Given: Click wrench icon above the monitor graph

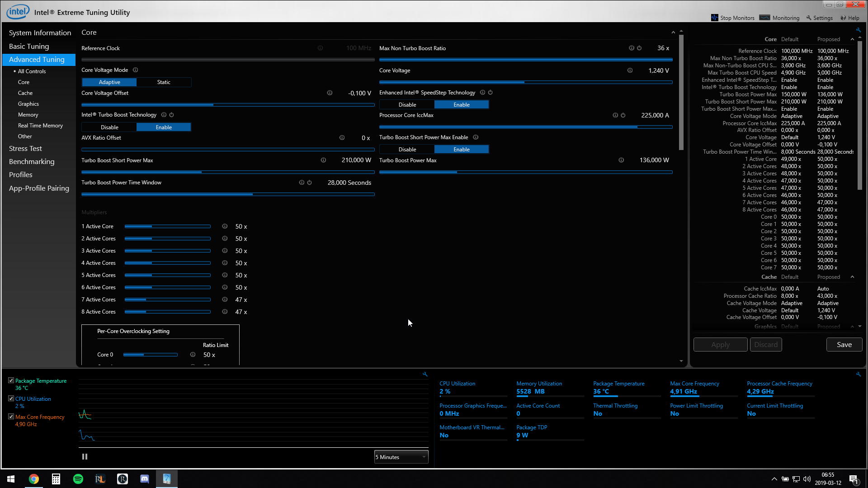Looking at the screenshot, I should coord(425,374).
